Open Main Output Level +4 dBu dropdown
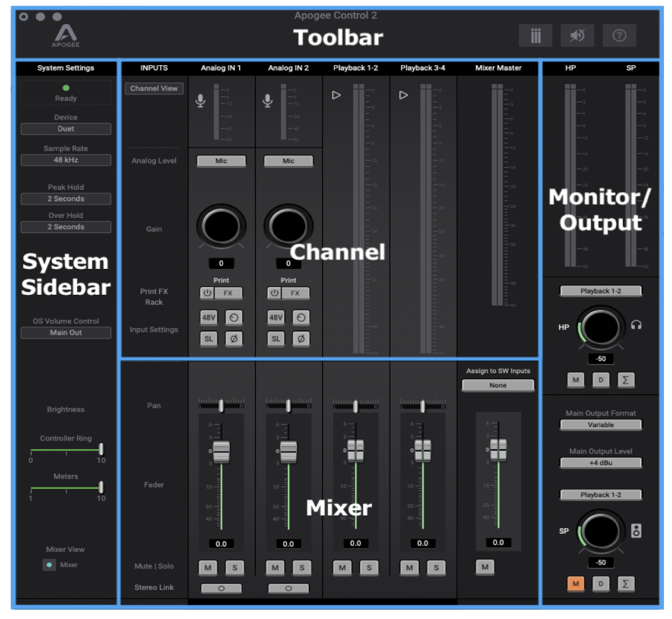Image resolution: width=672 pixels, height=619 pixels. coord(601,463)
